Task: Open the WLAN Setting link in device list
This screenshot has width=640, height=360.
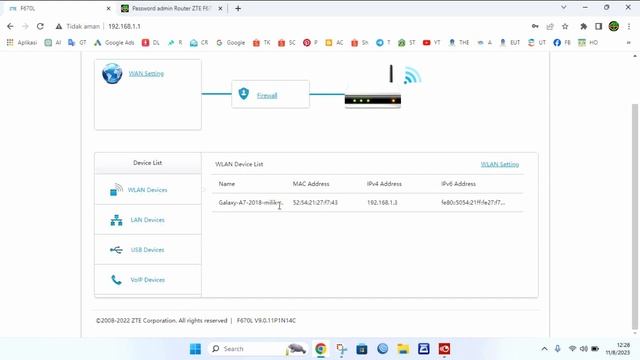Action: click(500, 164)
